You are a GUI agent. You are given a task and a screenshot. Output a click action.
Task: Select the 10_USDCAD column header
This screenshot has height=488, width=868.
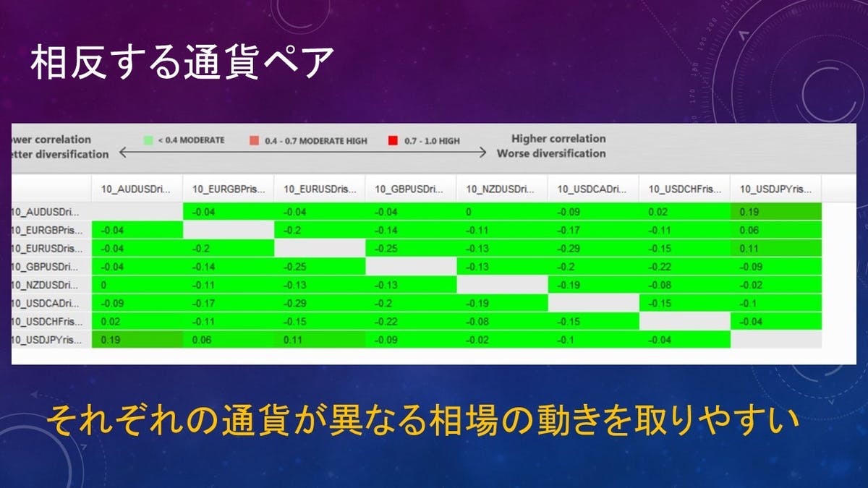[x=592, y=189]
